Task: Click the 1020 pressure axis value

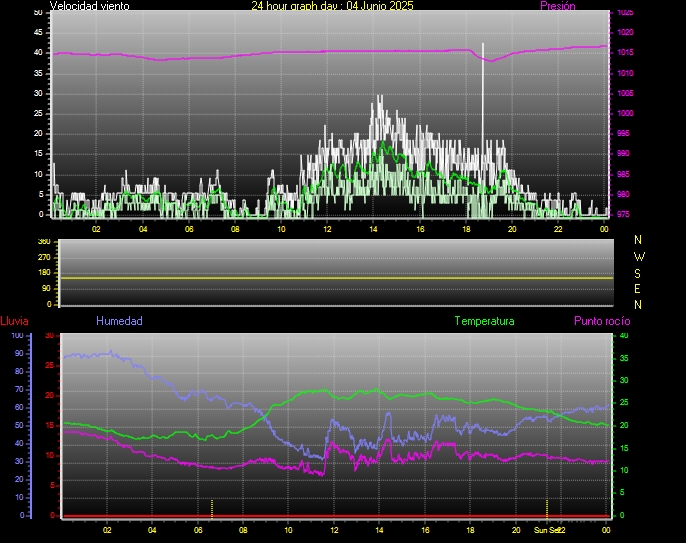Action: point(625,32)
